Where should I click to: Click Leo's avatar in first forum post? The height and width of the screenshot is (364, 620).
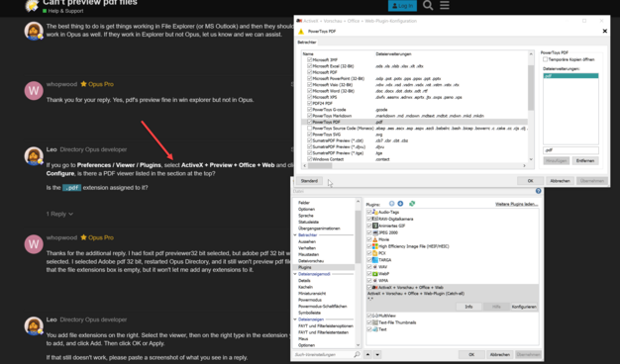coord(34,31)
